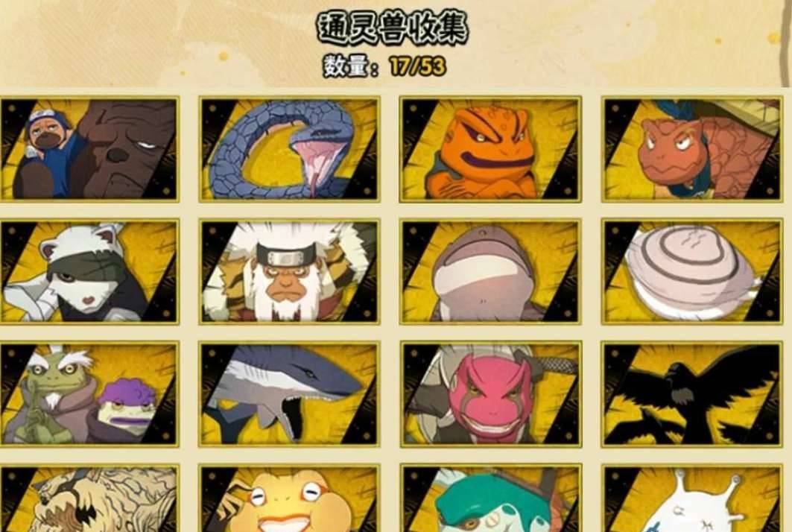This screenshot has width=792, height=532.
Task: Choose the orange toad with crossed arms
Action: point(490,149)
